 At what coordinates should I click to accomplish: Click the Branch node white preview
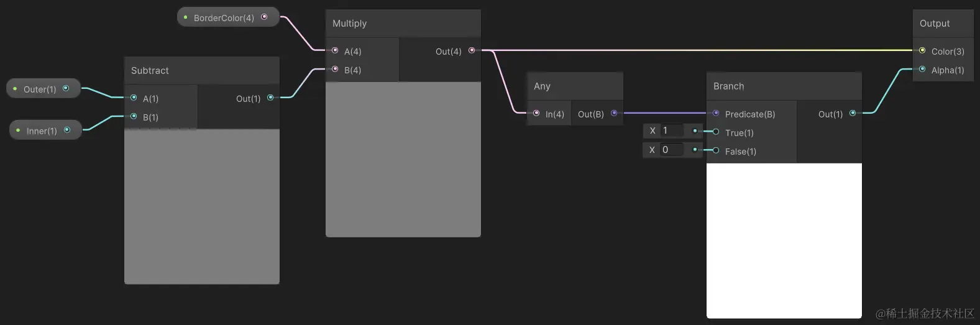click(x=784, y=240)
